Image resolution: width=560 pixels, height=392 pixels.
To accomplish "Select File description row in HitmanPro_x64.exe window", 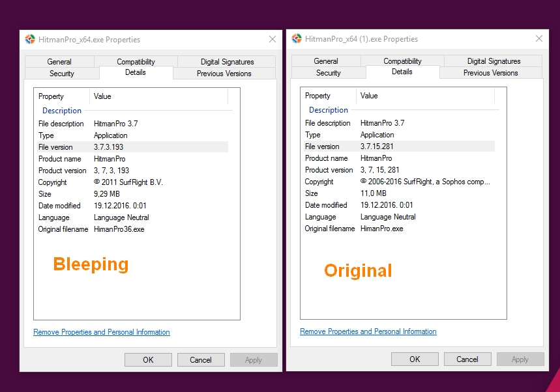I will pyautogui.click(x=133, y=124).
